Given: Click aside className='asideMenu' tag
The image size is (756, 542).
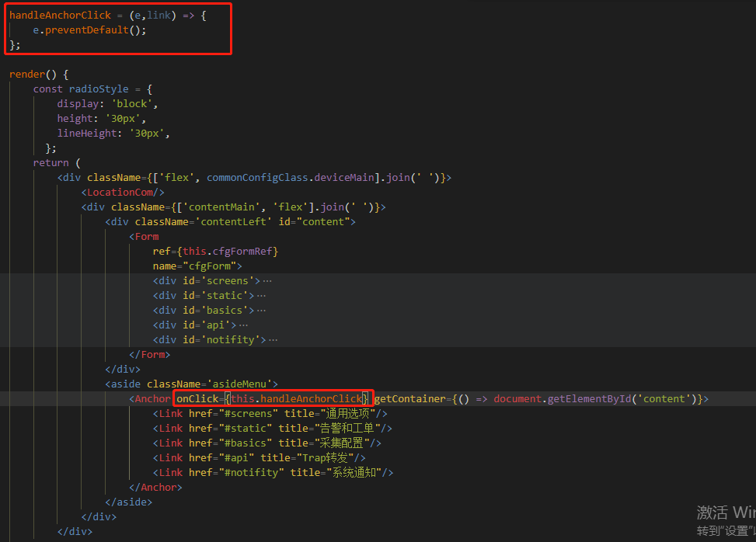Looking at the screenshot, I should point(191,384).
